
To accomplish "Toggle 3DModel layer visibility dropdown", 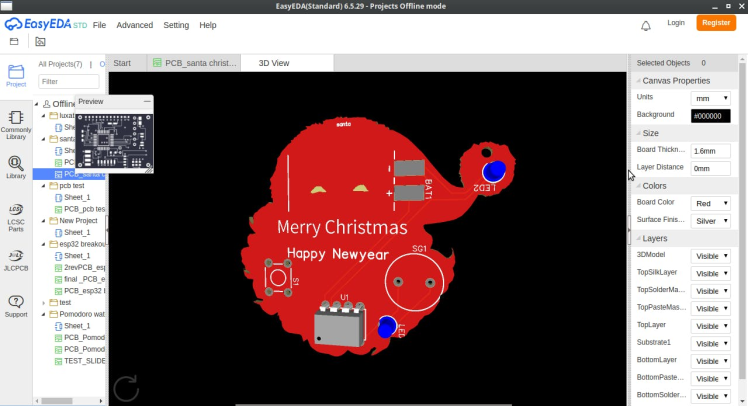I will [x=711, y=256].
